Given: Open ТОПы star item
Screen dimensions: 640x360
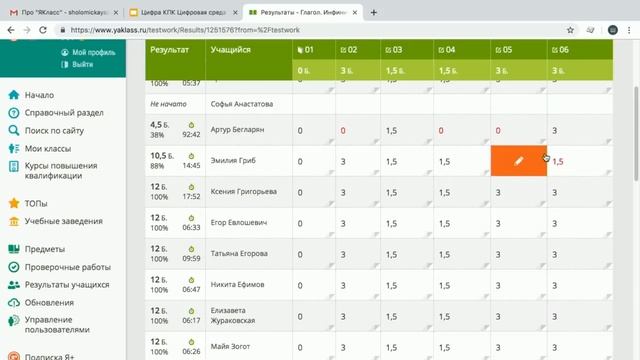Looking at the screenshot, I should pos(28,203).
